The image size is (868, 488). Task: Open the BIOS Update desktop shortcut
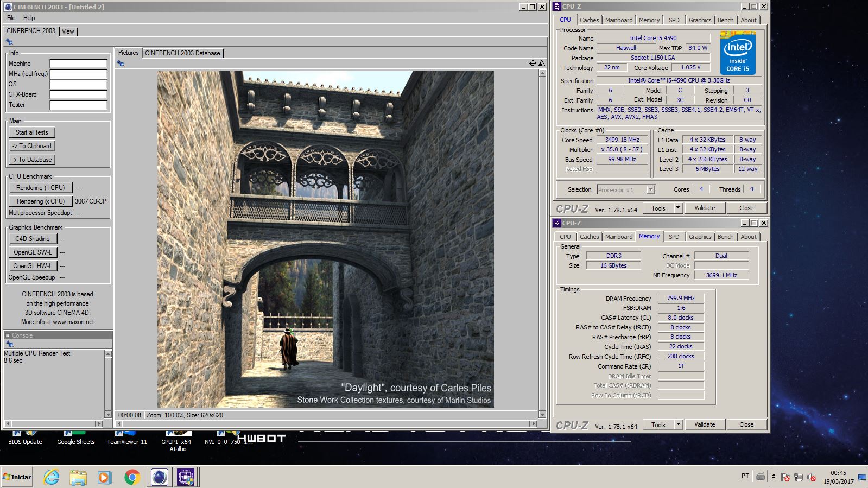click(25, 439)
